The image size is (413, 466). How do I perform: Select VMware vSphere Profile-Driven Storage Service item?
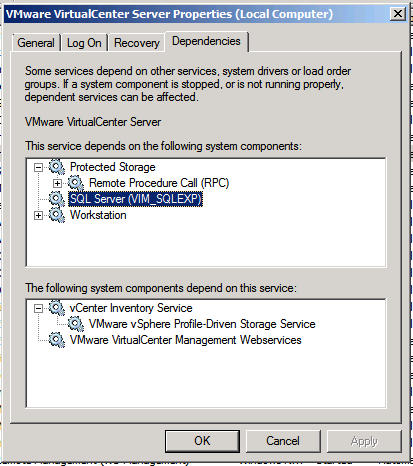pos(202,324)
